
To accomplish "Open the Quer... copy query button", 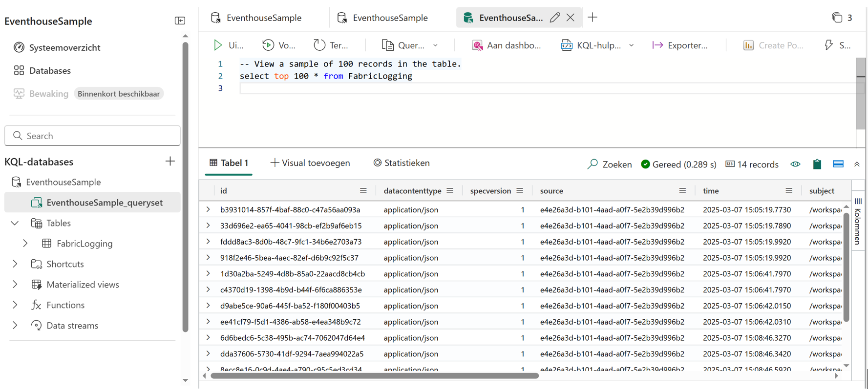I will [403, 45].
